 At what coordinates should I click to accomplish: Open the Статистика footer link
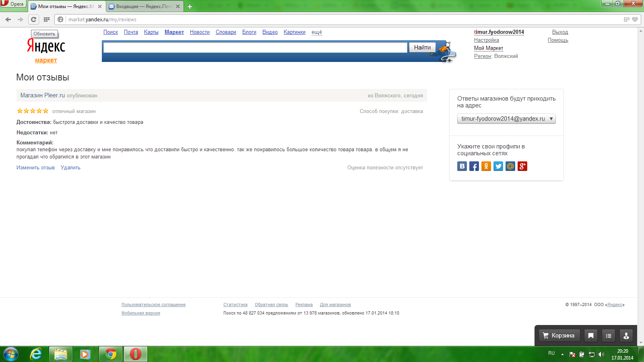tap(235, 305)
